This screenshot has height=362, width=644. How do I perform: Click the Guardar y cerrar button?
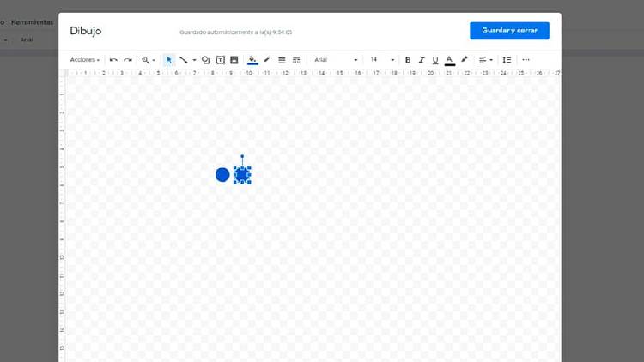509,30
